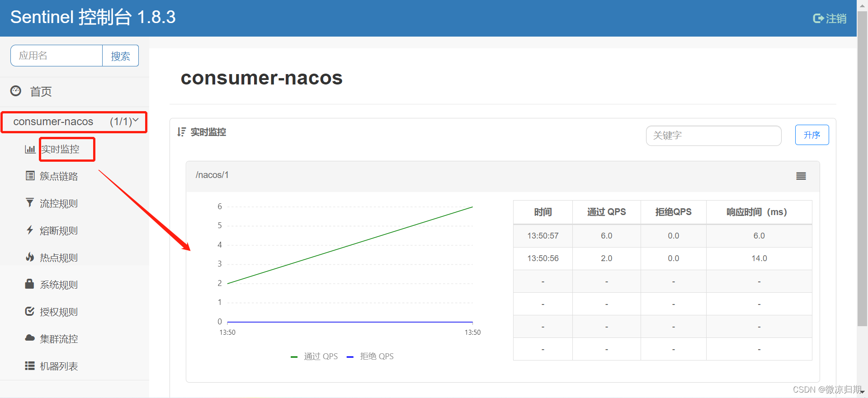Click the lightning icon beside 熔断规则

30,230
